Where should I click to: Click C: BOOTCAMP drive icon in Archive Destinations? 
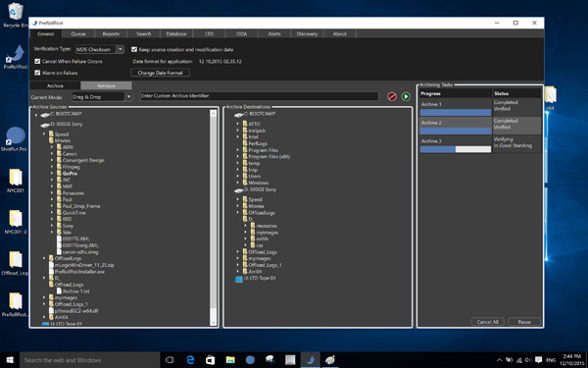[238, 115]
